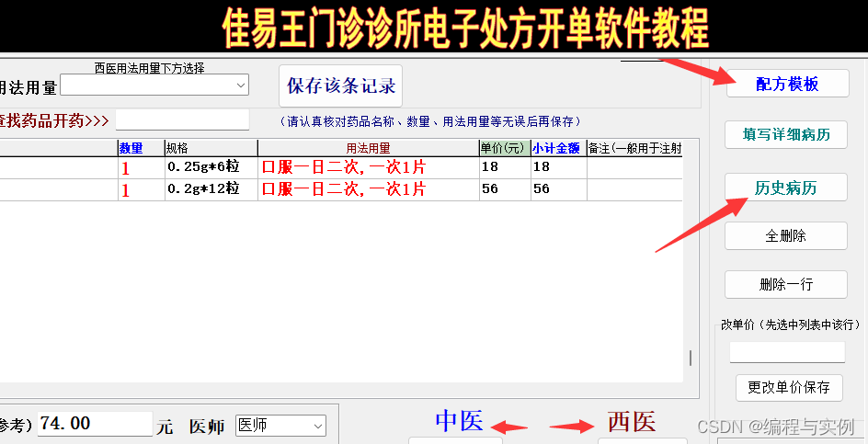The height and width of the screenshot is (444, 868).
Task: Click subtotal cell in 0.2g*12粒 row
Action: [558, 189]
